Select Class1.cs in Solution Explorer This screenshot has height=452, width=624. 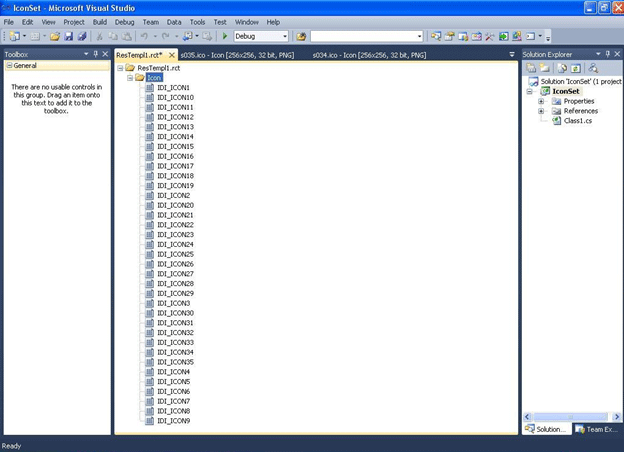tap(578, 121)
